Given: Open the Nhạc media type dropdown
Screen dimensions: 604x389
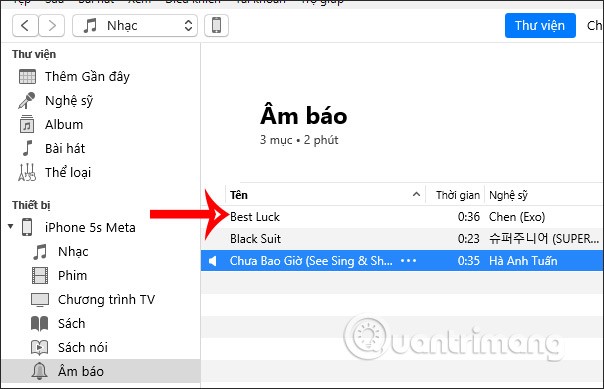Looking at the screenshot, I should 135,26.
